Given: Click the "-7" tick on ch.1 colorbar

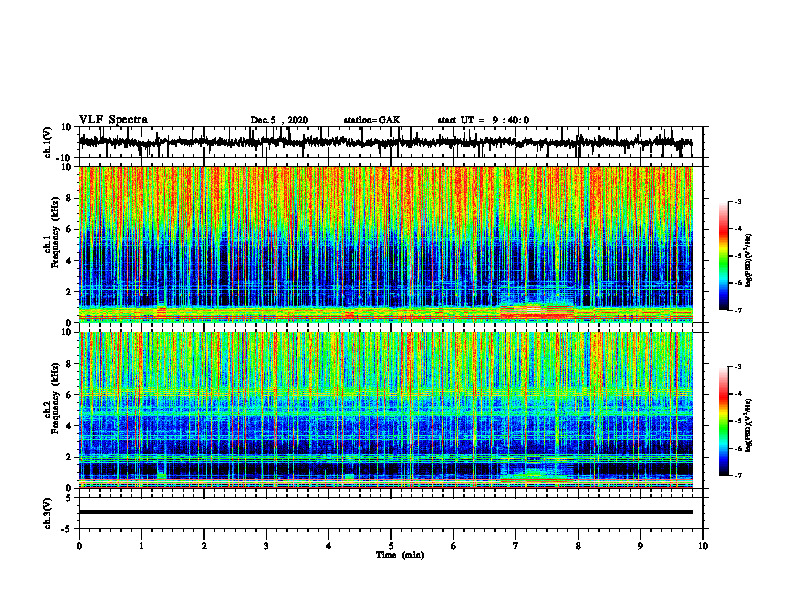Looking at the screenshot, I should [x=737, y=310].
